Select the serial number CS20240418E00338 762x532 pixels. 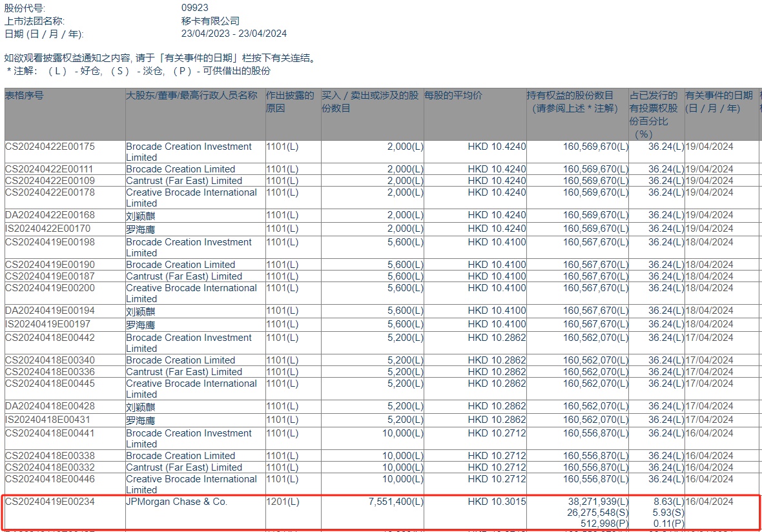(x=50, y=456)
